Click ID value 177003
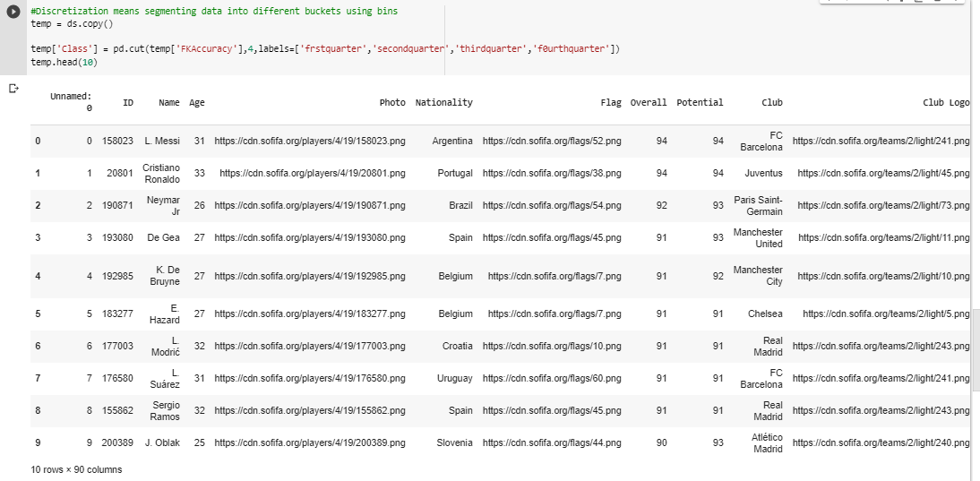 coord(118,346)
